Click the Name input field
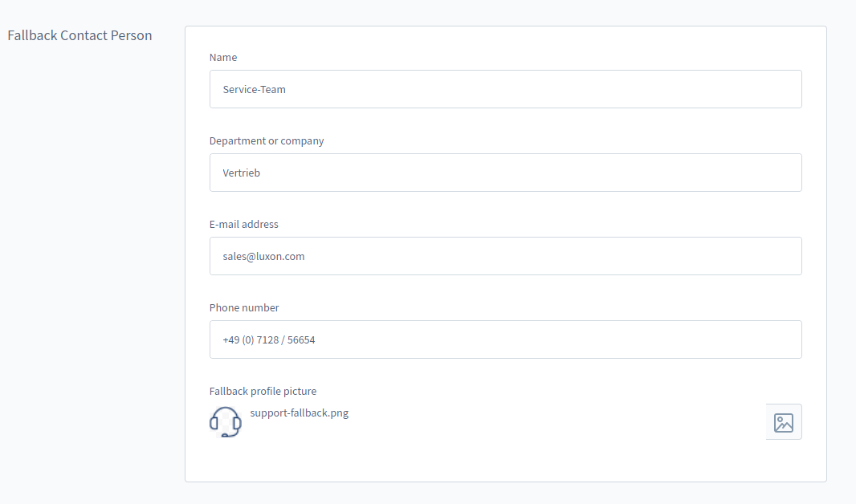 pyautogui.click(x=505, y=89)
